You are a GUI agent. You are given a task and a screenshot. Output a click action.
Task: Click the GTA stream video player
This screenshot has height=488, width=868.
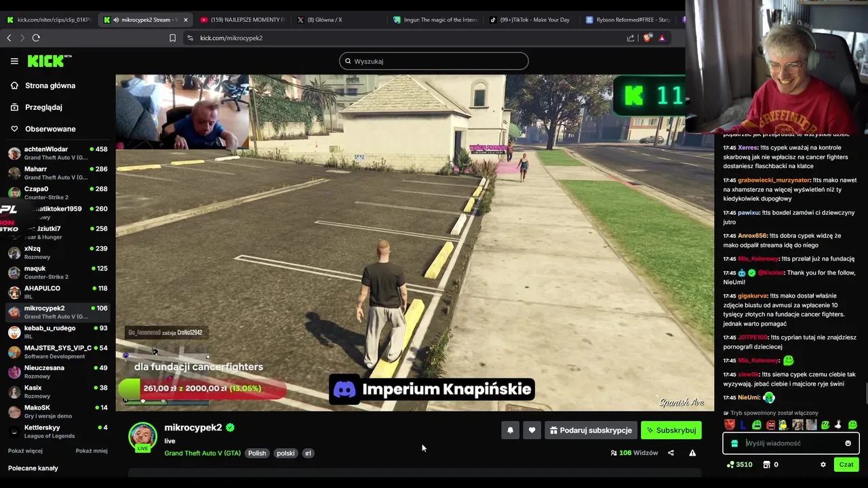(414, 243)
